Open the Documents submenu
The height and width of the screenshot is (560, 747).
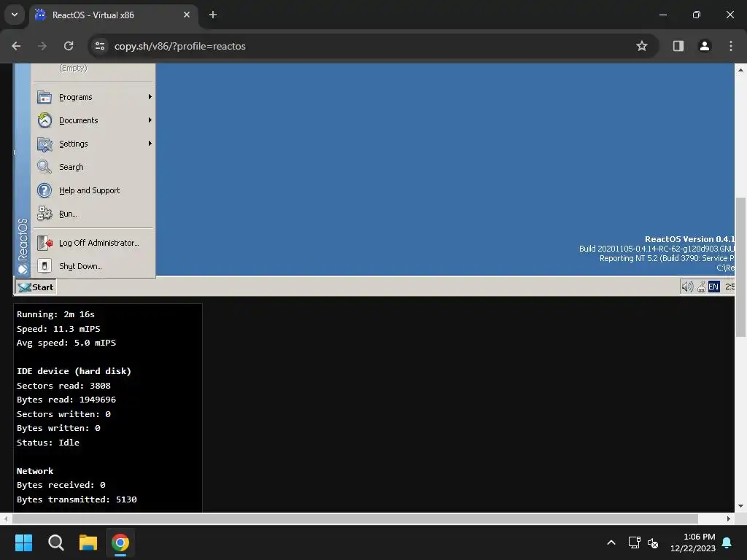coord(94,120)
